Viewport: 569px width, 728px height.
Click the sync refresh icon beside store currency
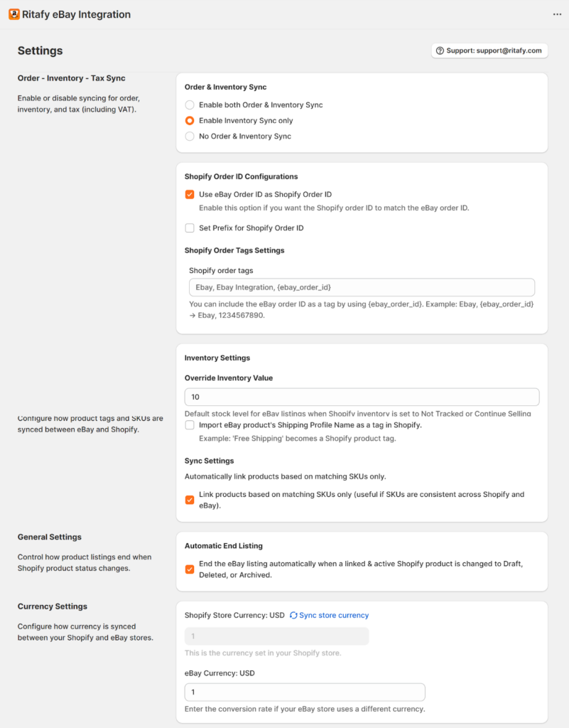tap(293, 615)
